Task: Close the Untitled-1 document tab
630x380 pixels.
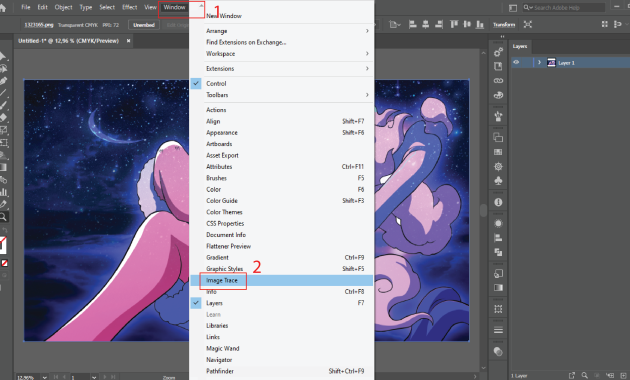Action: pyautogui.click(x=128, y=41)
